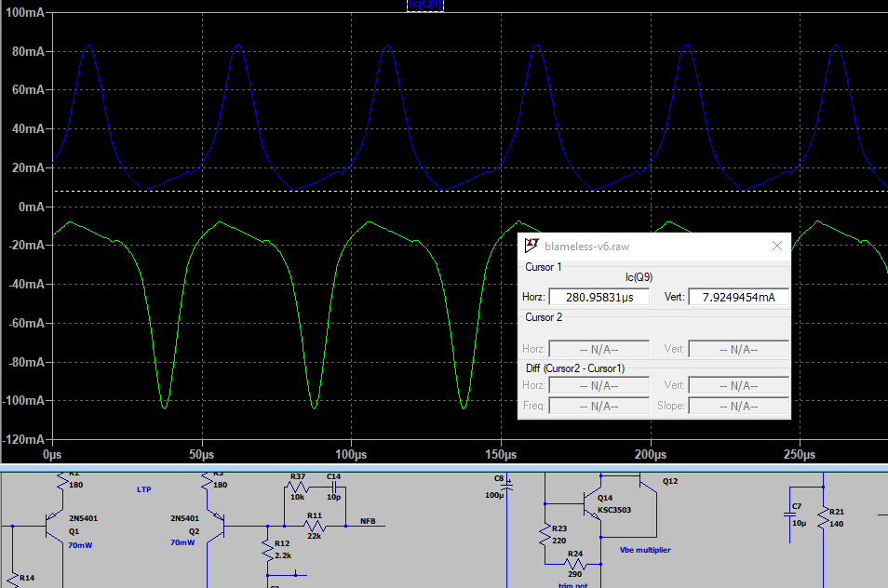
Task: Click the 50µs time axis label
Action: click(202, 454)
